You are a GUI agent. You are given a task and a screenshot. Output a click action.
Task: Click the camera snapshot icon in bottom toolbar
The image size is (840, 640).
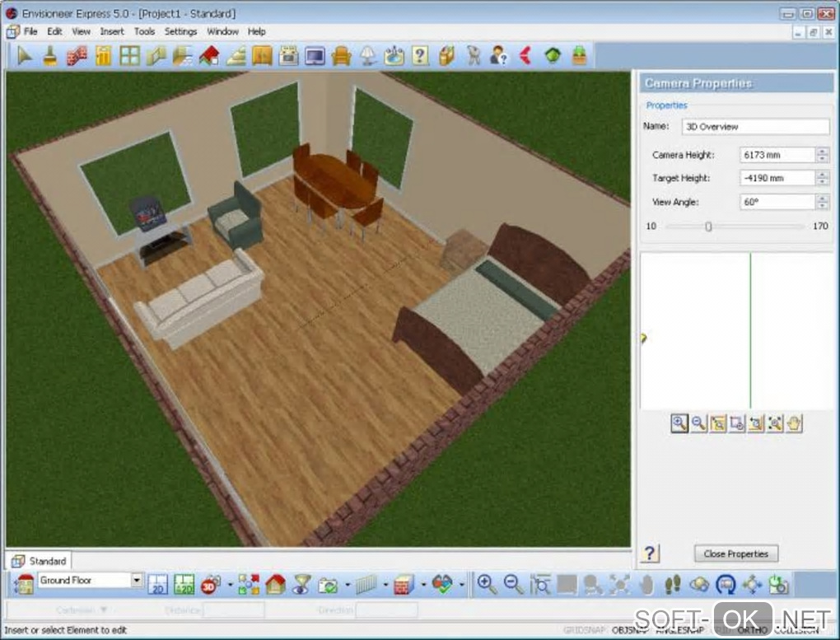click(328, 584)
